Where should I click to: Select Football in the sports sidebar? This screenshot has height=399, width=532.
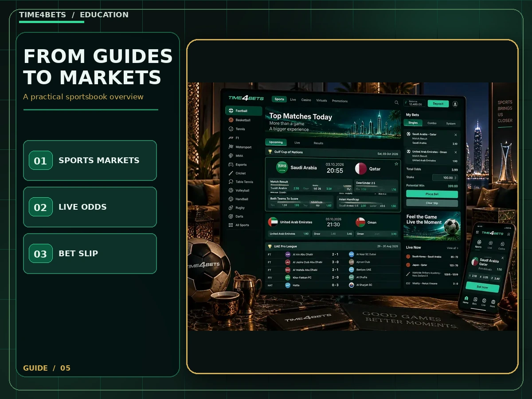[x=243, y=111]
